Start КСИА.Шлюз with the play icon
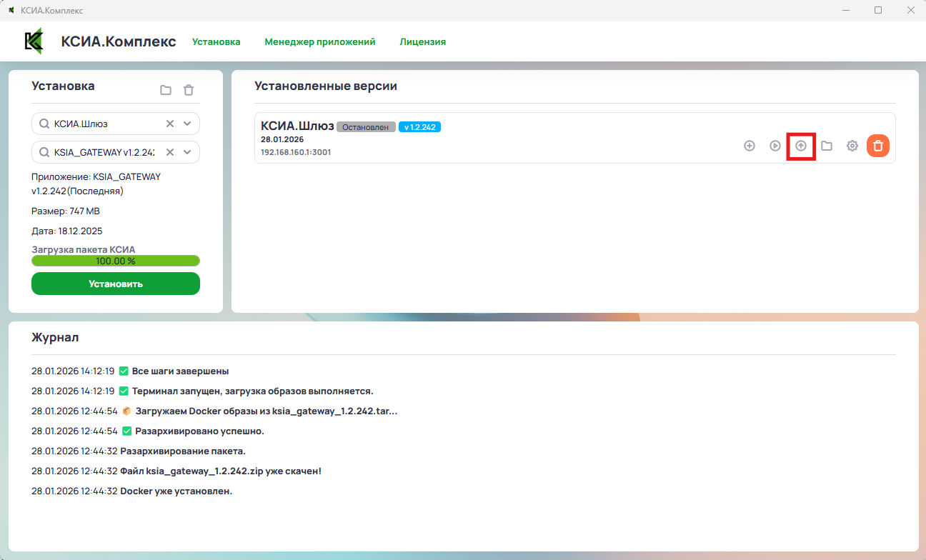 pos(775,146)
